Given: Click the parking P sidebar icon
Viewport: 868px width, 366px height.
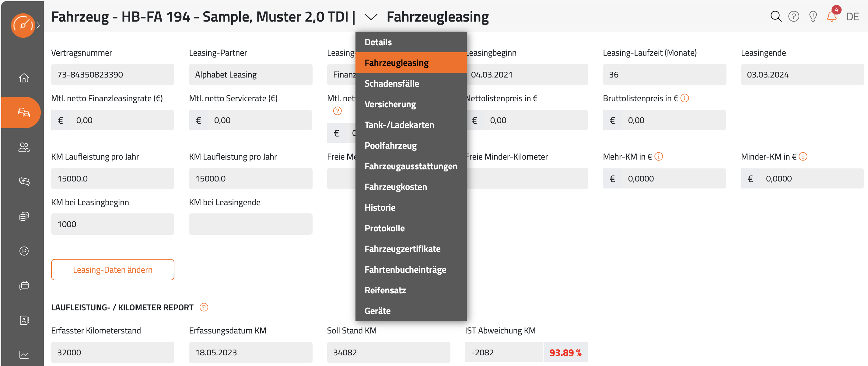Looking at the screenshot, I should pyautogui.click(x=24, y=251).
